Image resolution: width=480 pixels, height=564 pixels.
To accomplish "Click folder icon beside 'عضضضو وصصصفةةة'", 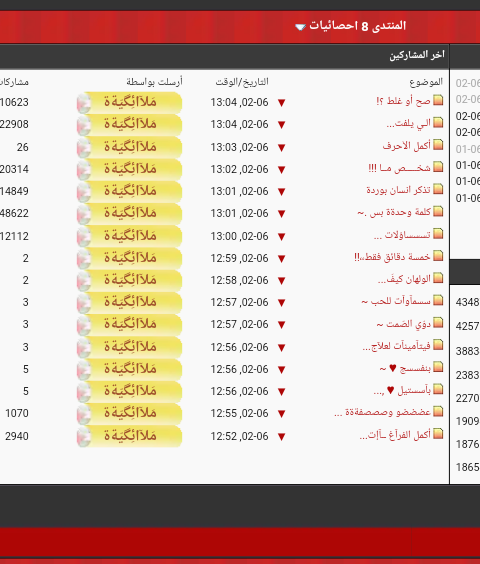I will [438, 411].
